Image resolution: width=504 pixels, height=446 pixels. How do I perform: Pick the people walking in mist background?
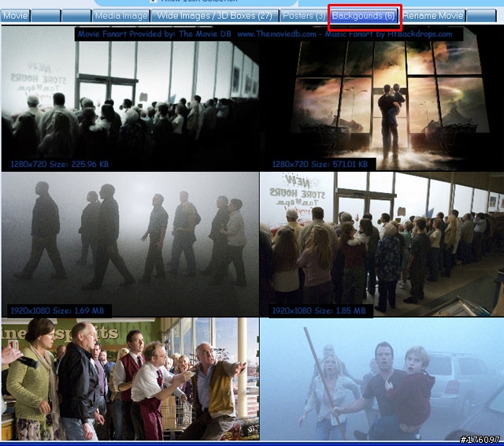pyautogui.click(x=130, y=244)
